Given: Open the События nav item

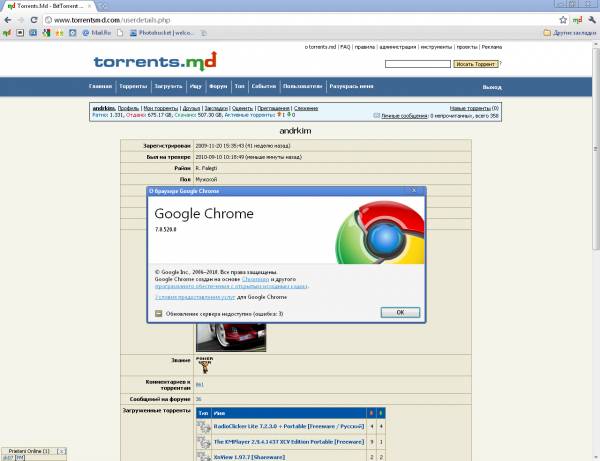Looking at the screenshot, I should pos(264,86).
